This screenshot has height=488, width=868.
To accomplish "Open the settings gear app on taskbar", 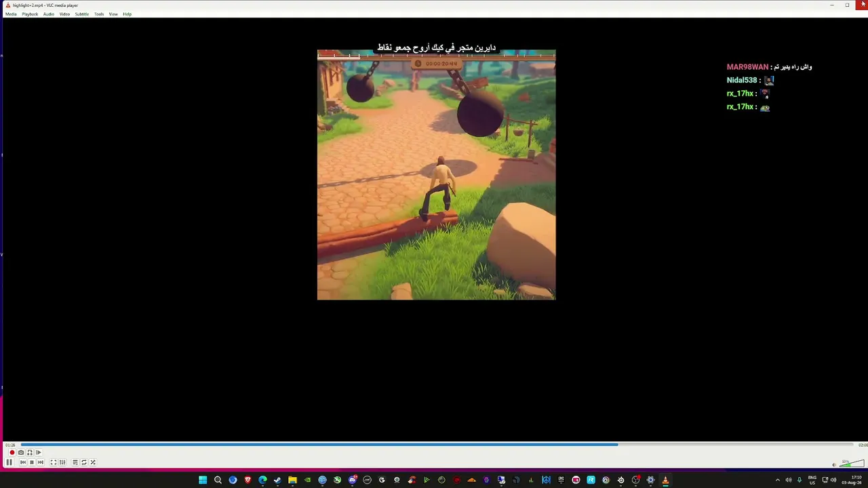I will coord(650,480).
